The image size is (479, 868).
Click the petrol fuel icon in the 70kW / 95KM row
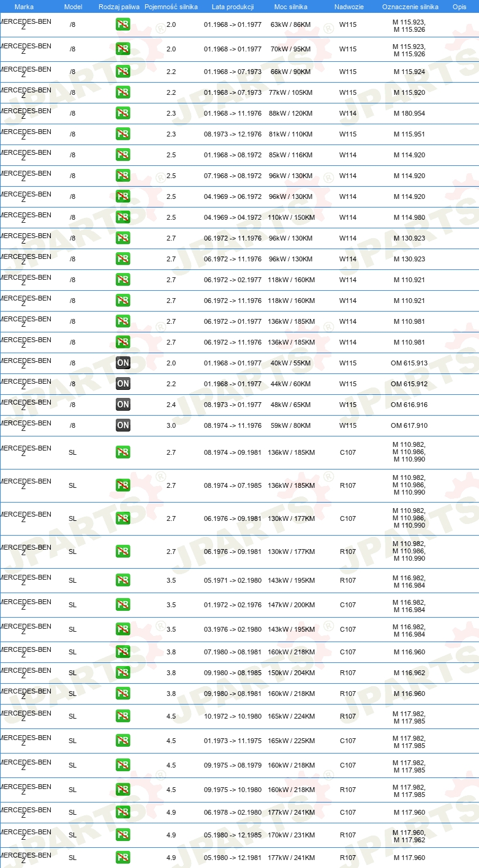[123, 50]
